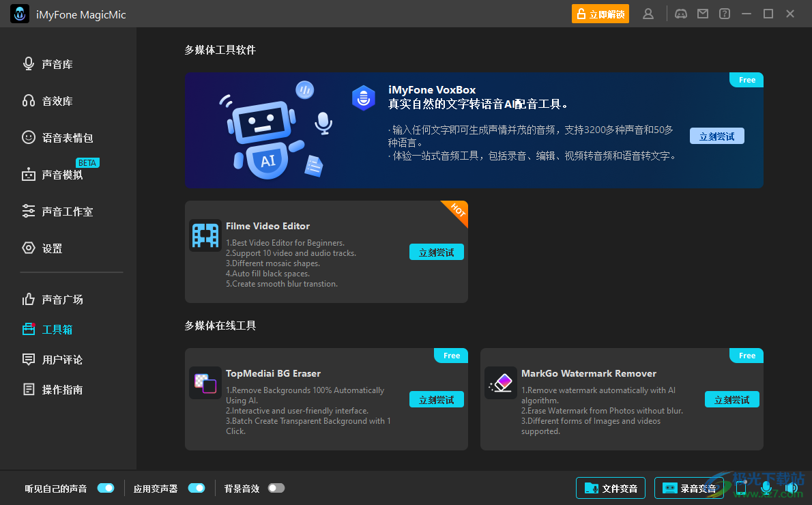Open 声音广场 in the sidebar
Screen dimensions: 812x505
point(53,300)
